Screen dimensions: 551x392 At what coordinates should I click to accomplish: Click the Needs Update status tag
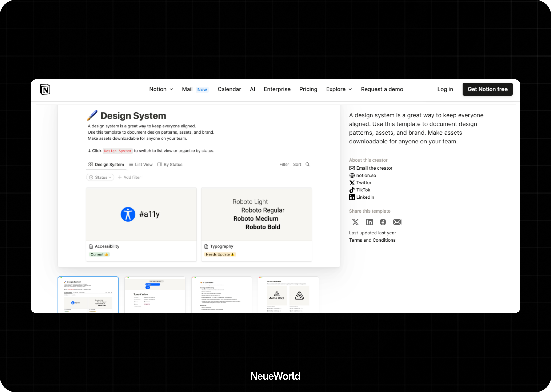click(220, 254)
